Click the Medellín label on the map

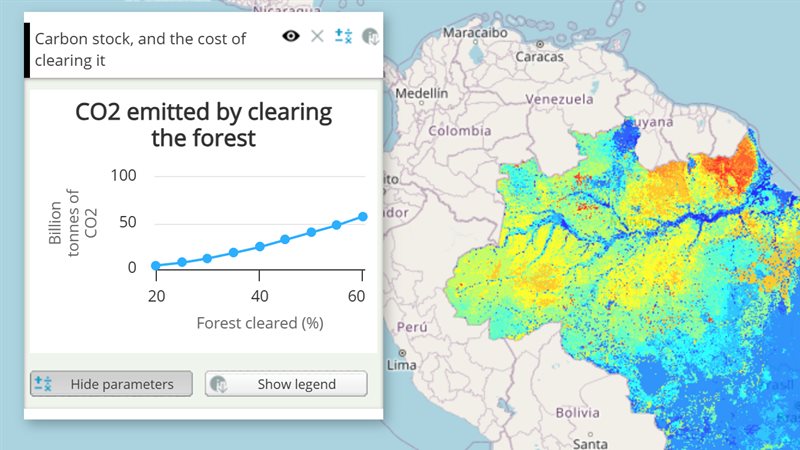[421, 93]
